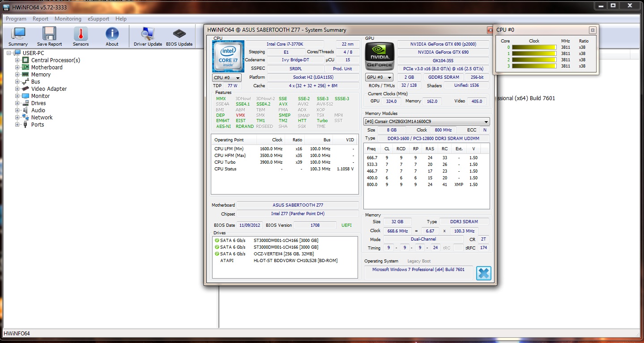644x343 pixels.
Task: Select the Video Adapter tree icon
Action: click(26, 89)
